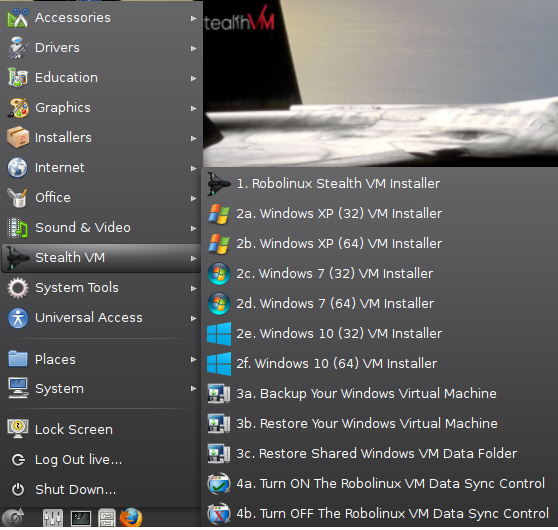Turn OFF the Robolinux VM Data Sync Control
558x530 pixels.
point(379,513)
